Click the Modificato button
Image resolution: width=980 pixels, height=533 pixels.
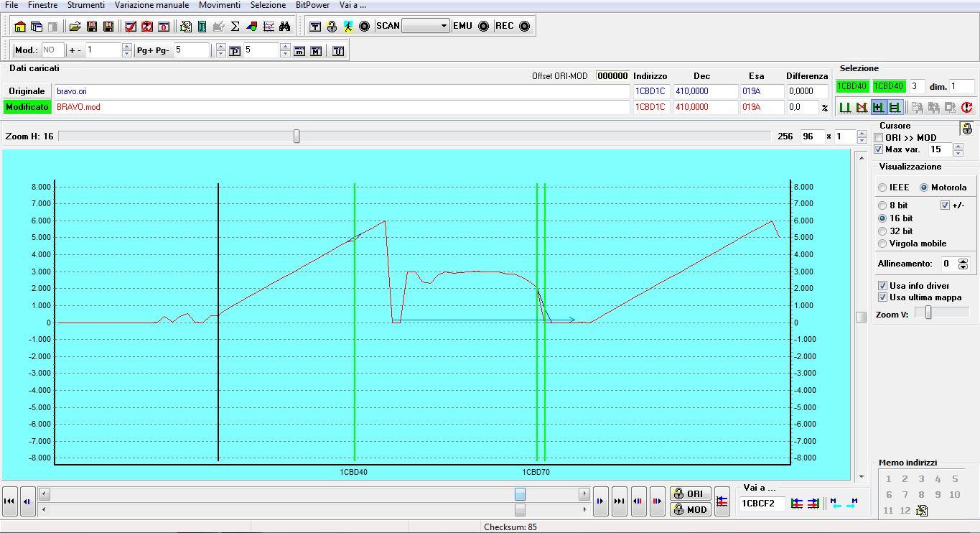pos(27,107)
